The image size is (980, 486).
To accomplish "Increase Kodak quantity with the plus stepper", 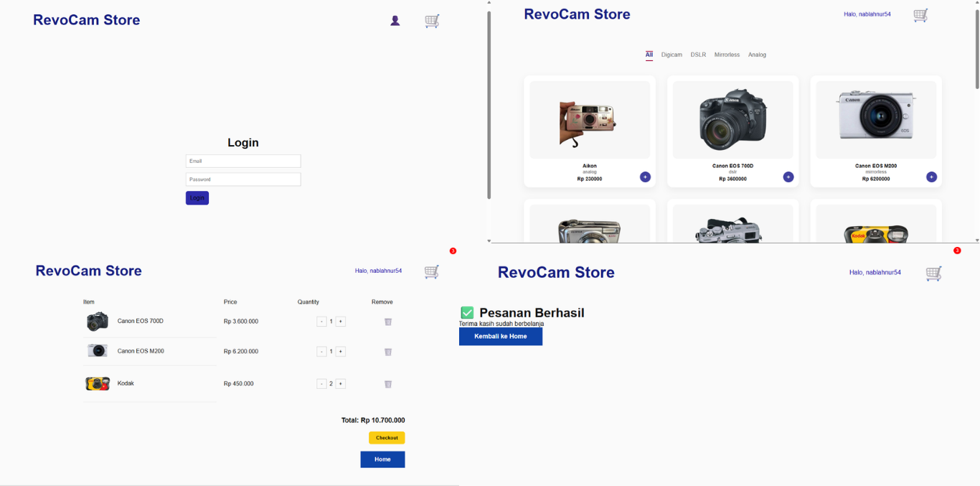I will click(x=340, y=383).
